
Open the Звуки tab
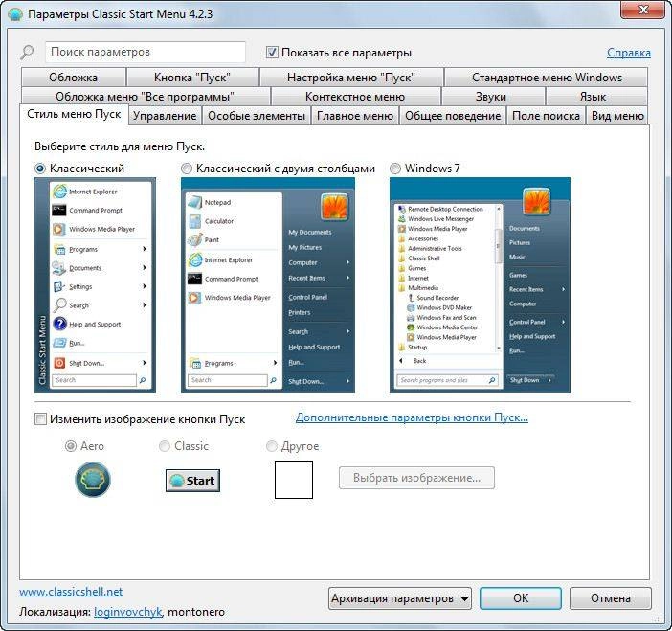[492, 97]
